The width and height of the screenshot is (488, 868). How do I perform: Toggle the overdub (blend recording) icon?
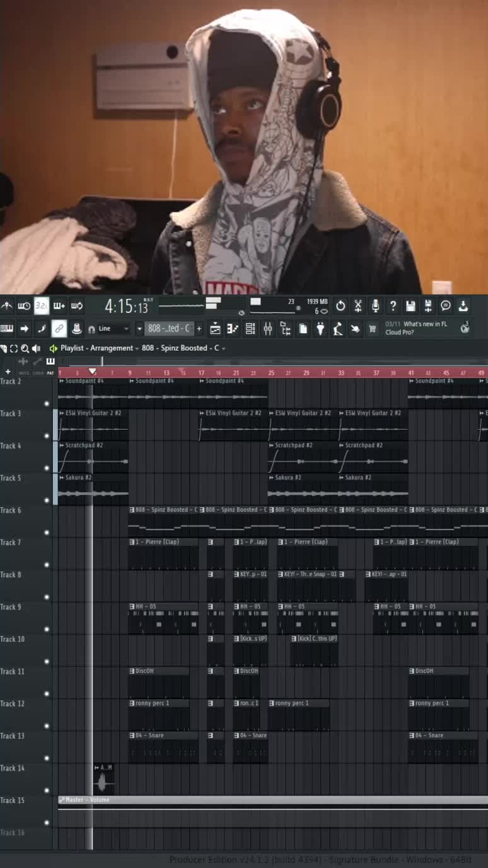pos(59,306)
